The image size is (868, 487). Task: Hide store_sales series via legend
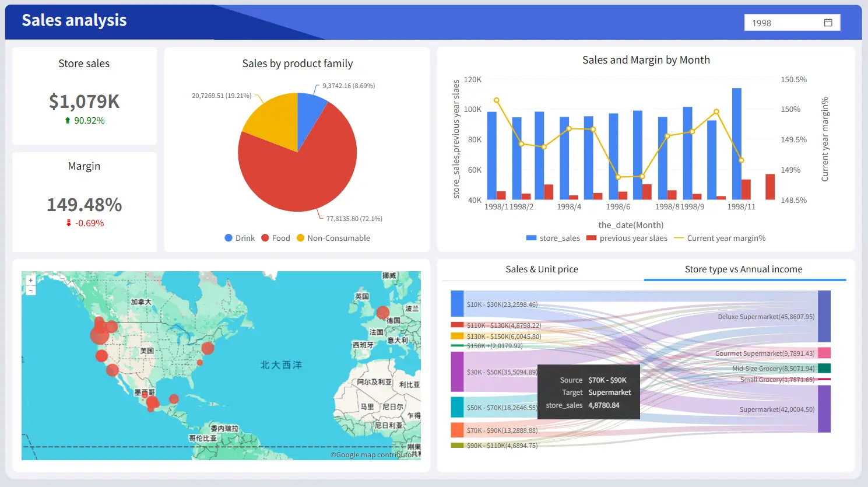[x=553, y=238]
